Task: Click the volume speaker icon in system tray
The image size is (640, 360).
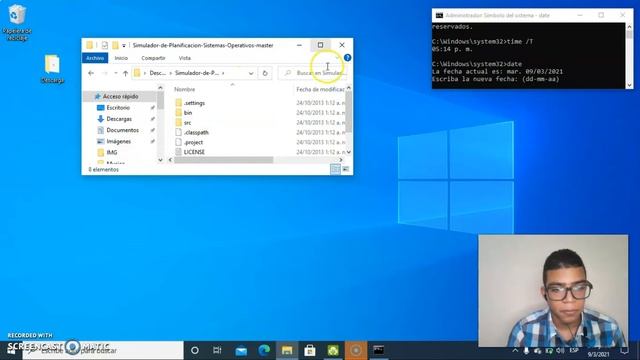Action: (x=561, y=350)
